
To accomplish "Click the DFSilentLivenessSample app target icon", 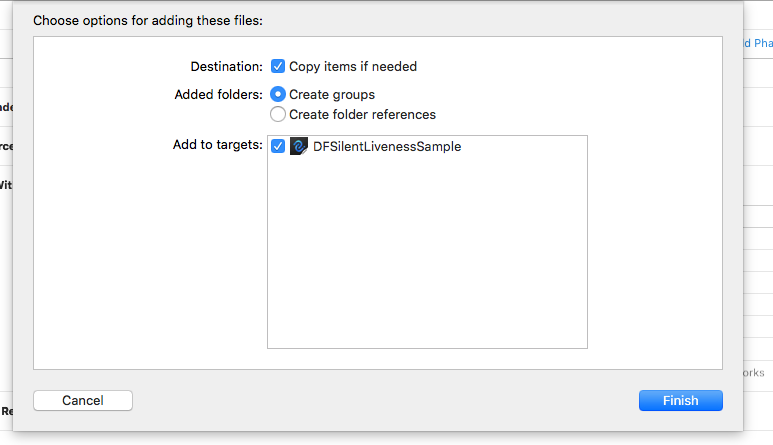I will [x=298, y=146].
